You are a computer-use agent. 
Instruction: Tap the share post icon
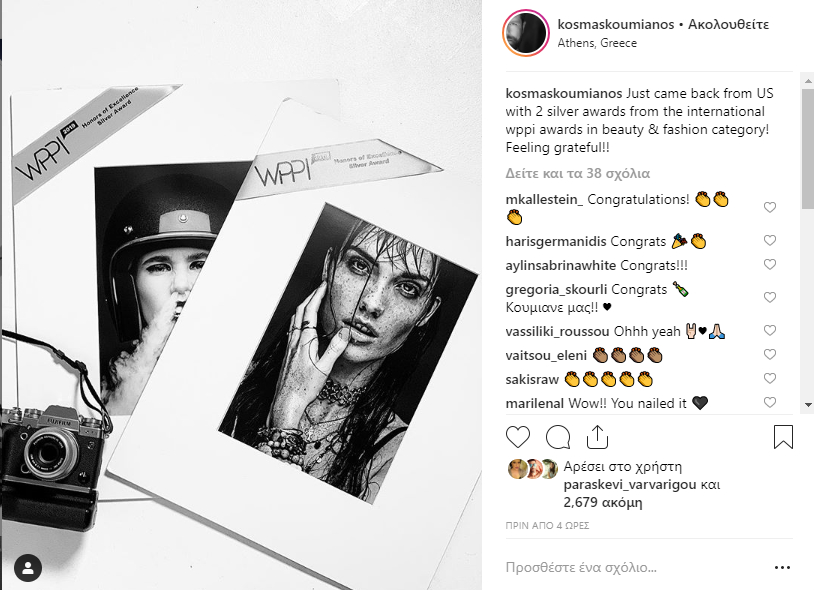click(596, 437)
